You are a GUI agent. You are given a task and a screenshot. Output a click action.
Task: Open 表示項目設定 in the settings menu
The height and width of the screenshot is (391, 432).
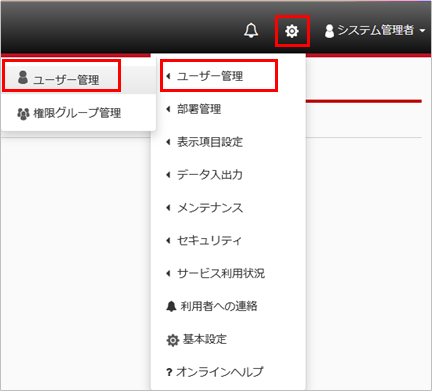[x=228, y=142]
